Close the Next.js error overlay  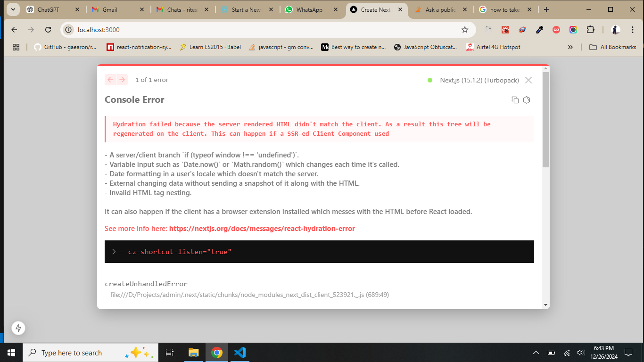pyautogui.click(x=528, y=80)
